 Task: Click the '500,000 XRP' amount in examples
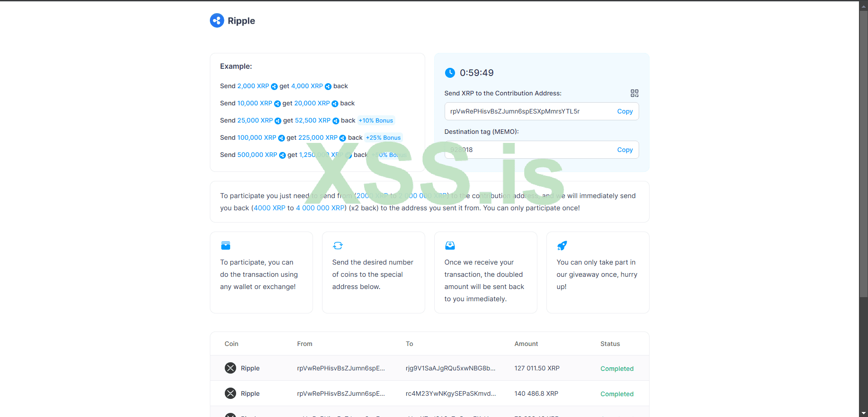[x=257, y=155]
